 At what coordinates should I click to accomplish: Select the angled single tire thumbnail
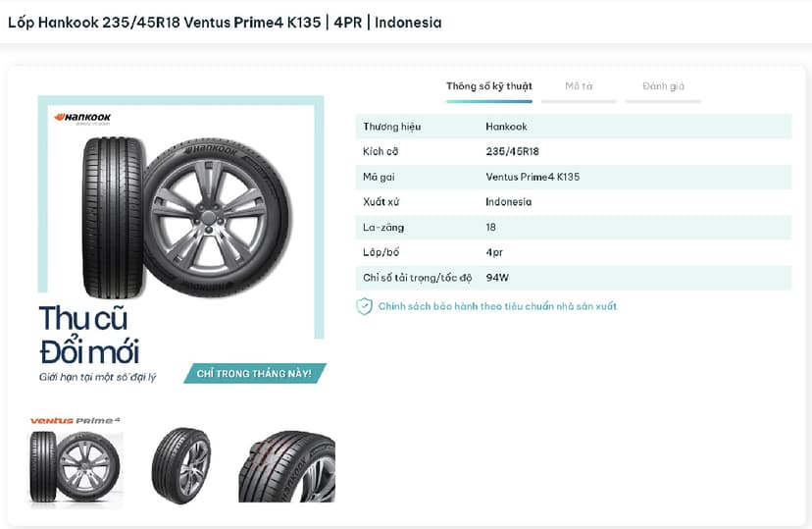tap(181, 465)
